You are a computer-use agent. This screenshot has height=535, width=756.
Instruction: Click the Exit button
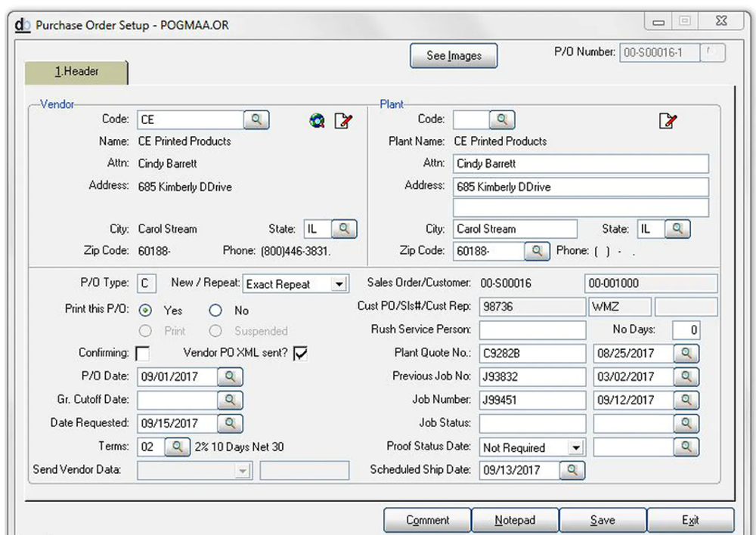click(690, 520)
